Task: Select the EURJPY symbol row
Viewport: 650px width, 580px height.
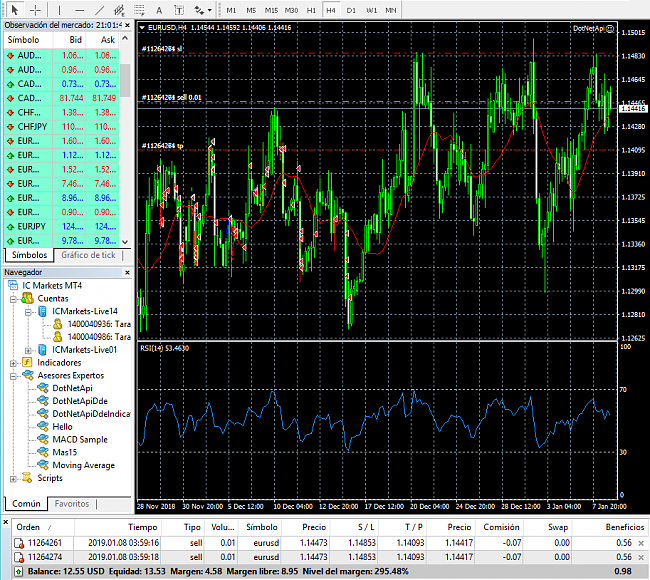Action: tap(61, 226)
